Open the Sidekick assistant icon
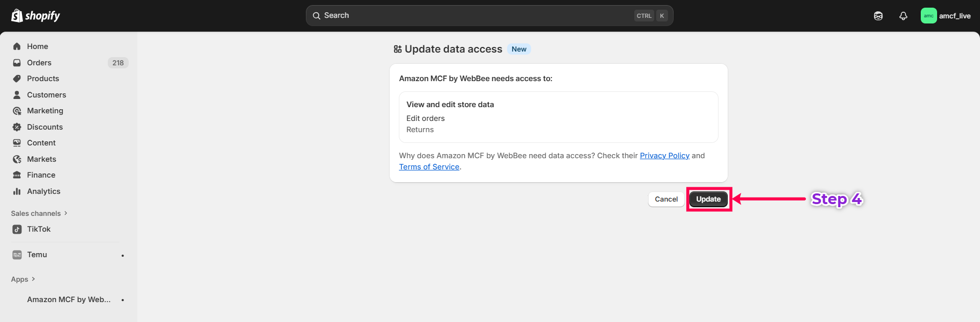This screenshot has height=322, width=980. pyautogui.click(x=878, y=16)
